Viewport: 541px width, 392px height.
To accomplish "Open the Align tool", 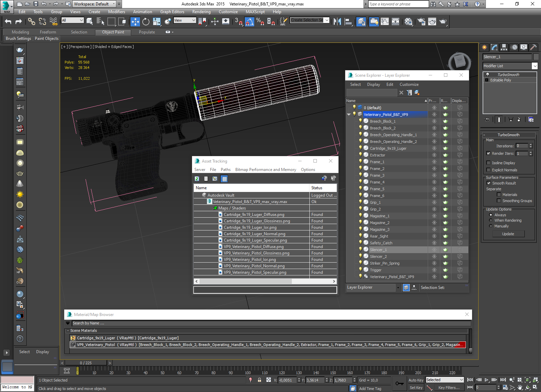I will [348, 22].
